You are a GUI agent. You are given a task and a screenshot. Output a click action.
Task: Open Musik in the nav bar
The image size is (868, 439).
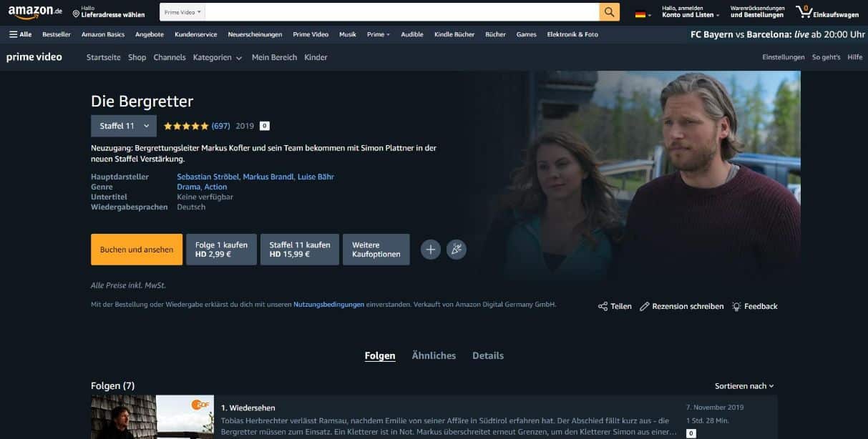[x=348, y=34]
